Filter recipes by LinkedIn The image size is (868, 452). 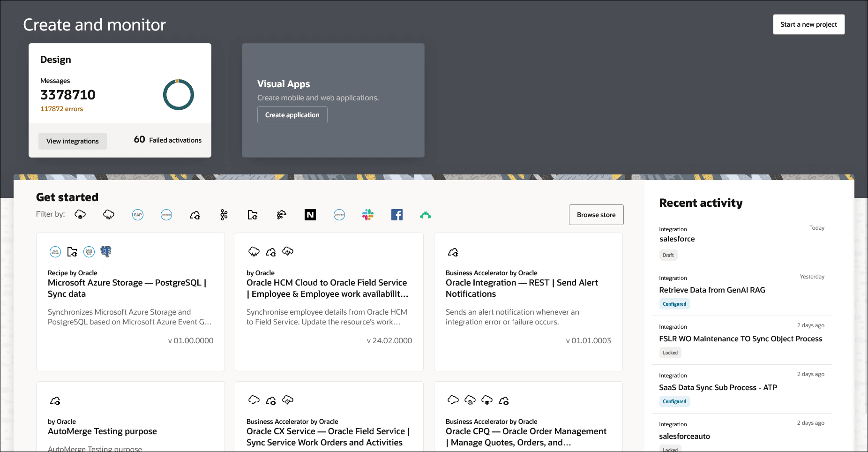pyautogui.click(x=339, y=215)
